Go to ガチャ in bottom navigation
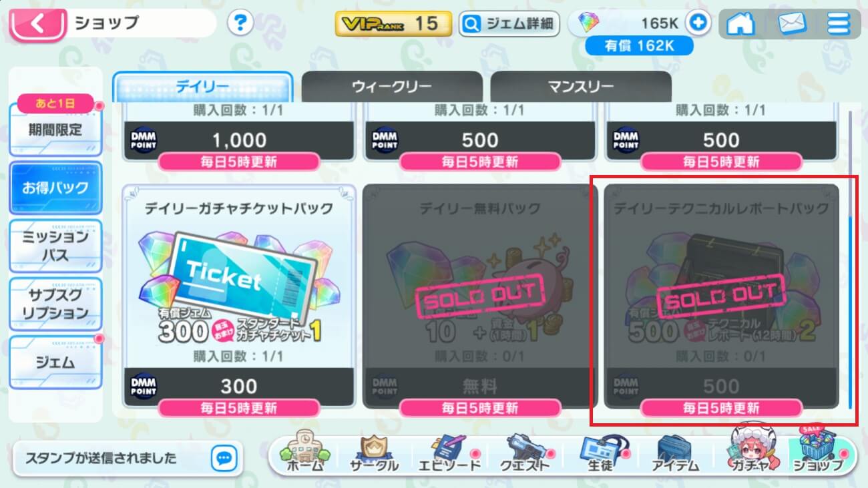868x488 pixels. 750,450
